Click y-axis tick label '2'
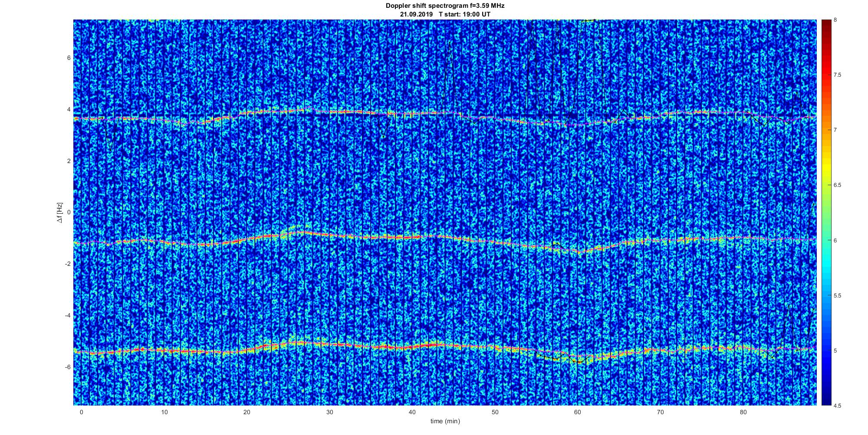Viewport: 868px width, 435px height. coord(69,161)
